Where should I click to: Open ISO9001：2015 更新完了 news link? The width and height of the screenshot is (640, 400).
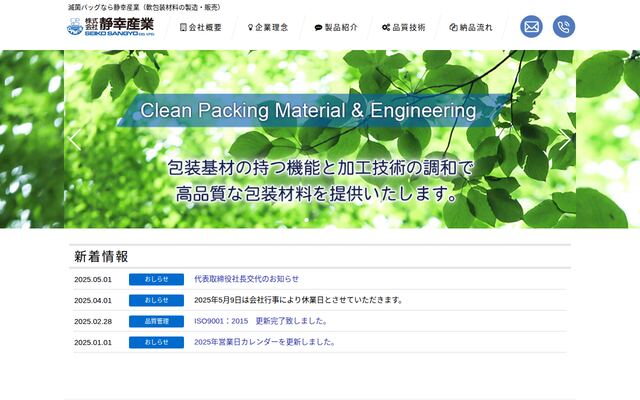point(261,321)
